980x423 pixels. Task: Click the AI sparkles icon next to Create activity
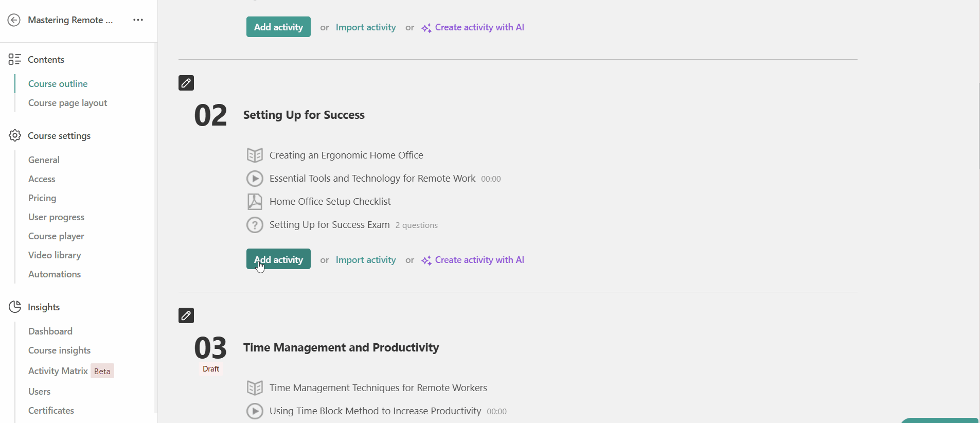pyautogui.click(x=426, y=260)
